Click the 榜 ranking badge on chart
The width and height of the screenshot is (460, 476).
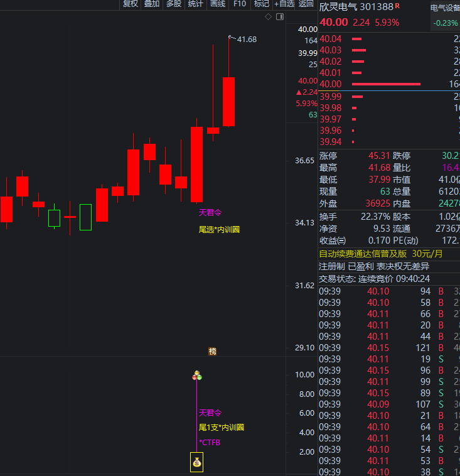tap(213, 352)
